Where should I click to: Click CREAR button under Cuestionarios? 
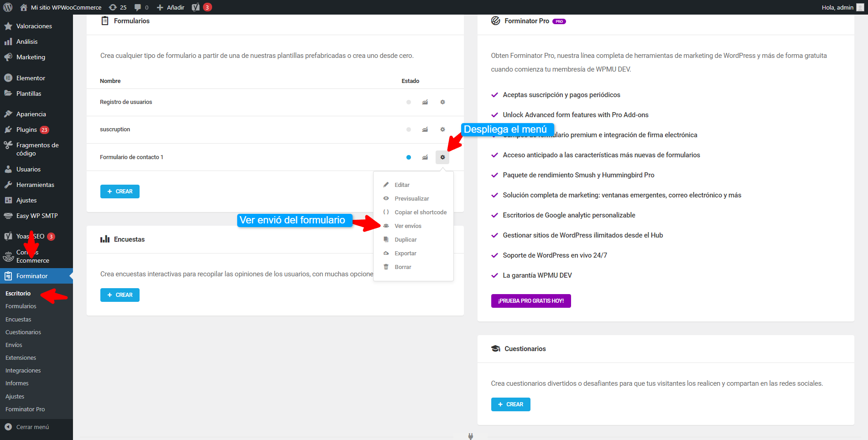point(510,404)
